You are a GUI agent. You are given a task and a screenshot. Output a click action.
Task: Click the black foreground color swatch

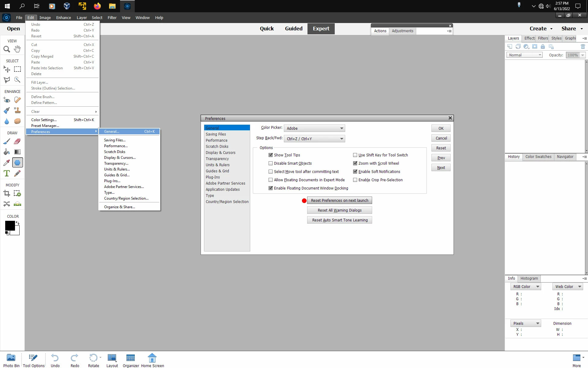coord(9,226)
